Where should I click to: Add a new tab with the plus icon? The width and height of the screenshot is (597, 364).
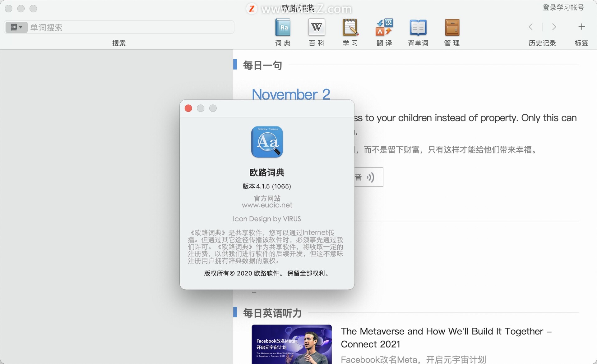pos(581,27)
